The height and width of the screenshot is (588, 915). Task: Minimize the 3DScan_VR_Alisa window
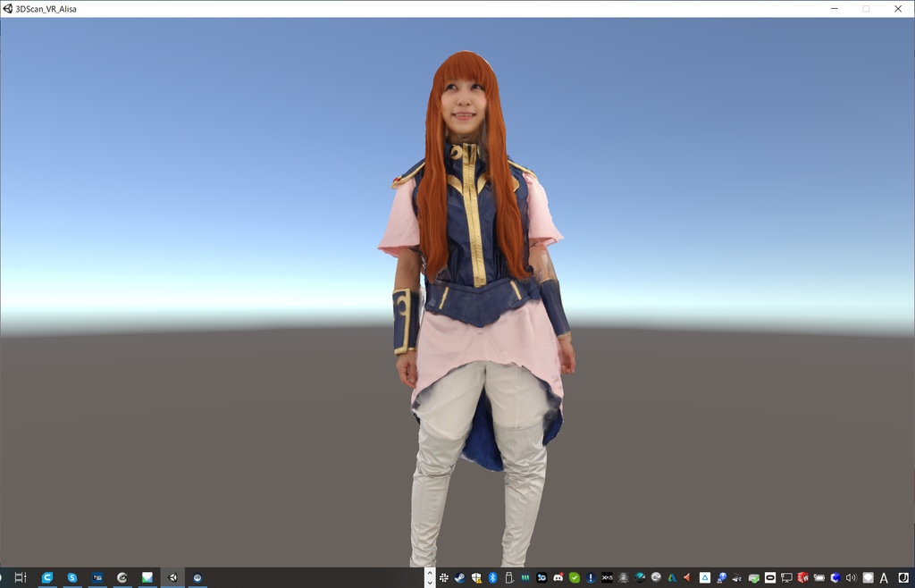[835, 9]
